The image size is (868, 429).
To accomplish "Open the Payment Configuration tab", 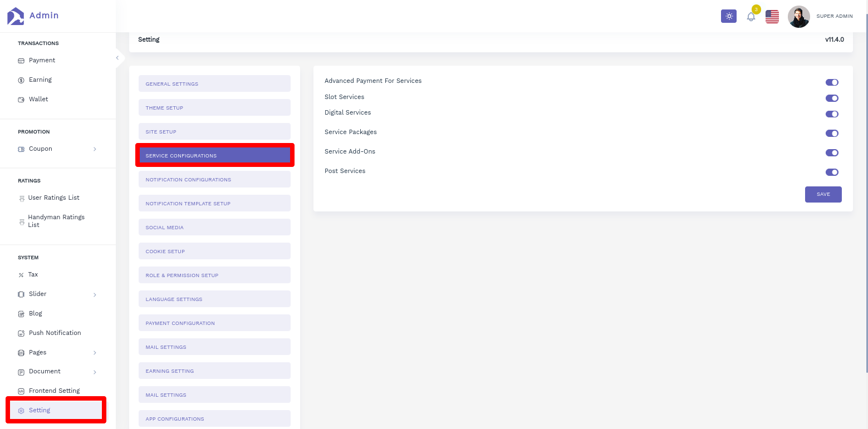I will click(214, 323).
